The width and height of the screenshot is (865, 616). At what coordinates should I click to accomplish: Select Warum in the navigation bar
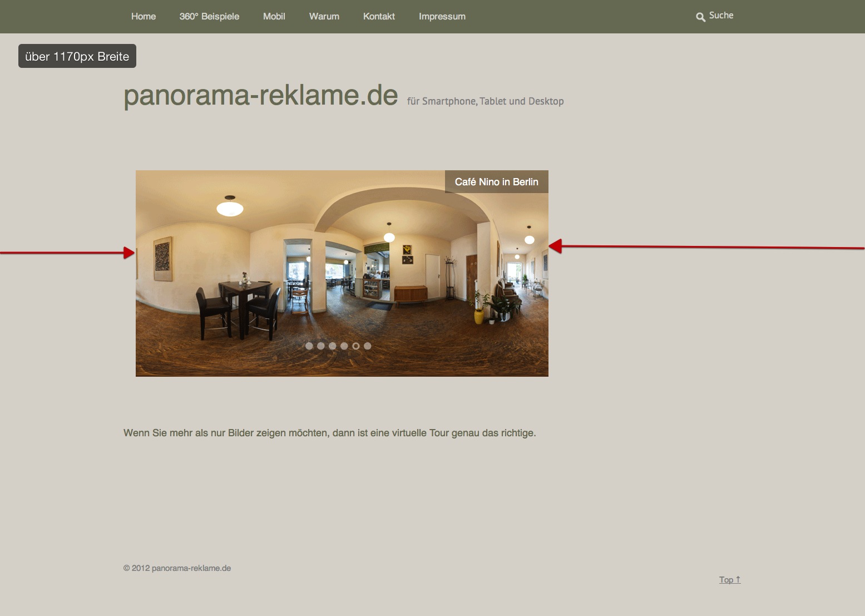point(324,17)
